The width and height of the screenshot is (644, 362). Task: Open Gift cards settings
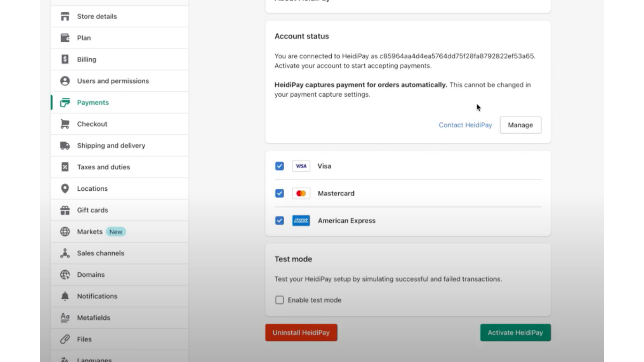tap(120, 210)
